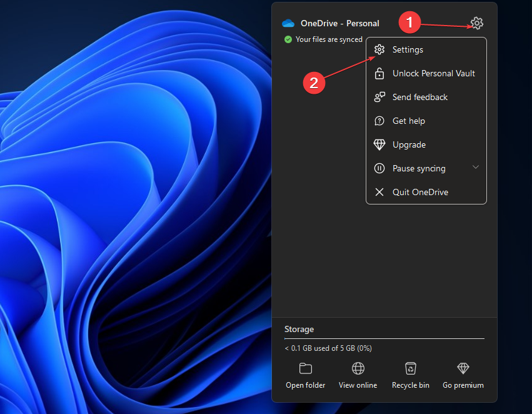The width and height of the screenshot is (532, 414).
Task: Expand the Pause syncing chevron
Action: coord(476,167)
